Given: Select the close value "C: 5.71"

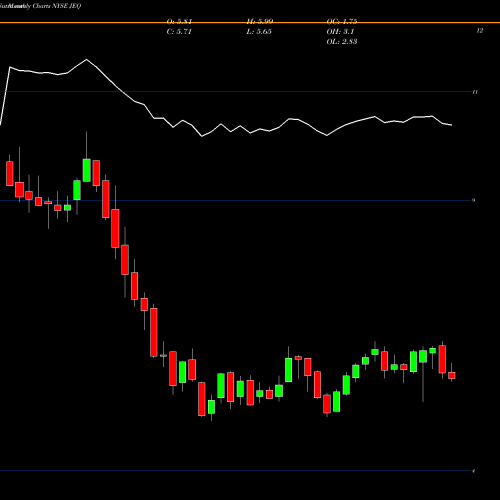Looking at the screenshot, I should click(179, 32).
